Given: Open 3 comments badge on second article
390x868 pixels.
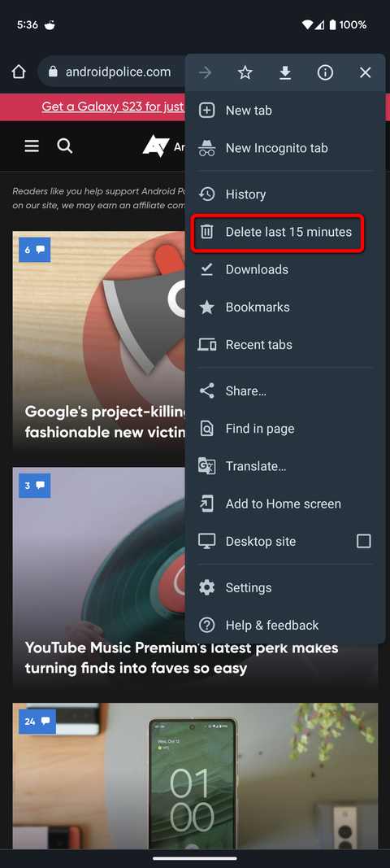Looking at the screenshot, I should (34, 486).
